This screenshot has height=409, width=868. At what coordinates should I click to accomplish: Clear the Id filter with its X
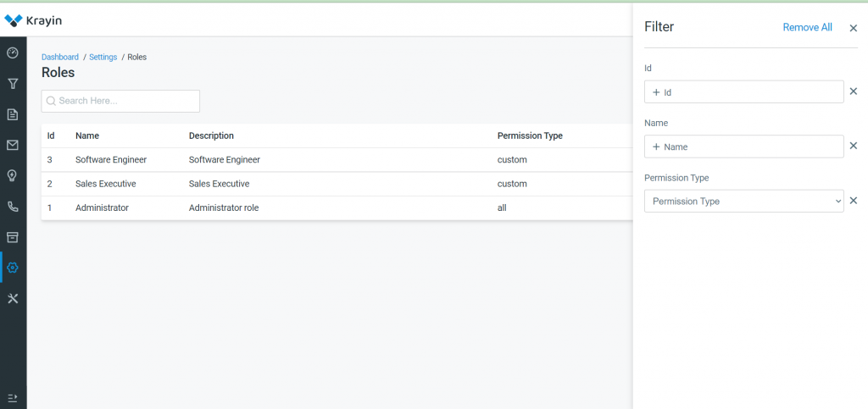point(853,91)
